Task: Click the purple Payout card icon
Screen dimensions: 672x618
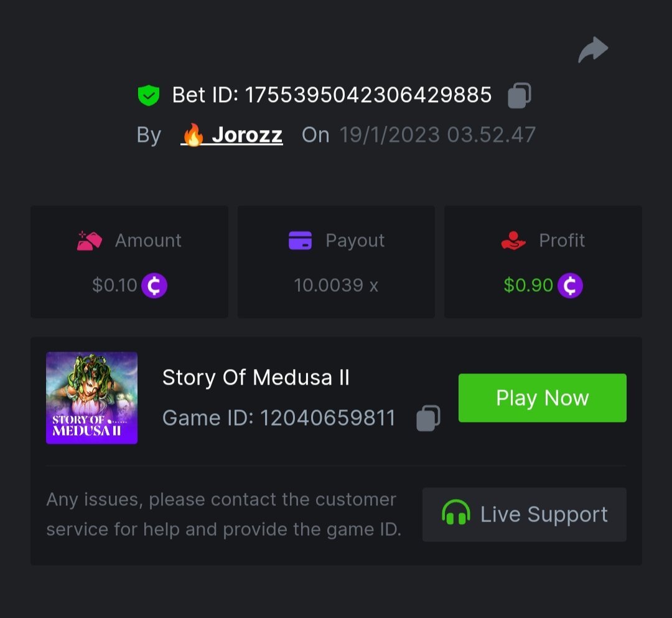Action: click(x=300, y=240)
